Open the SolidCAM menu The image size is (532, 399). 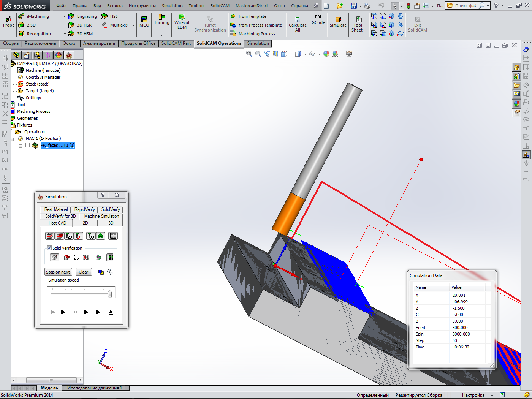220,6
